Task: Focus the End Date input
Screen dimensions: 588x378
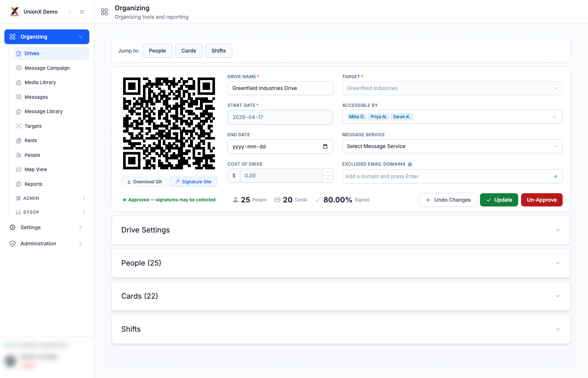Action: tap(280, 147)
